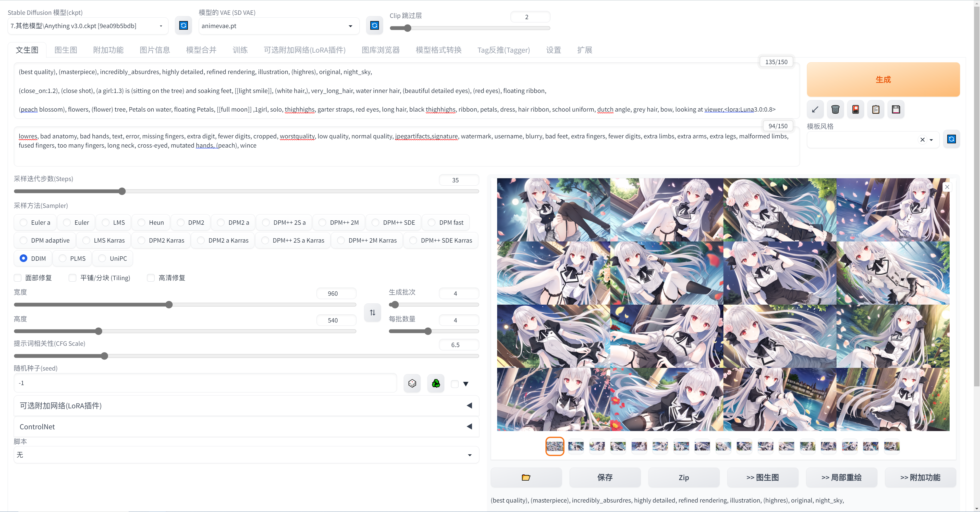Enable the 高清修复 checkbox
The image size is (980, 512).
coord(151,278)
